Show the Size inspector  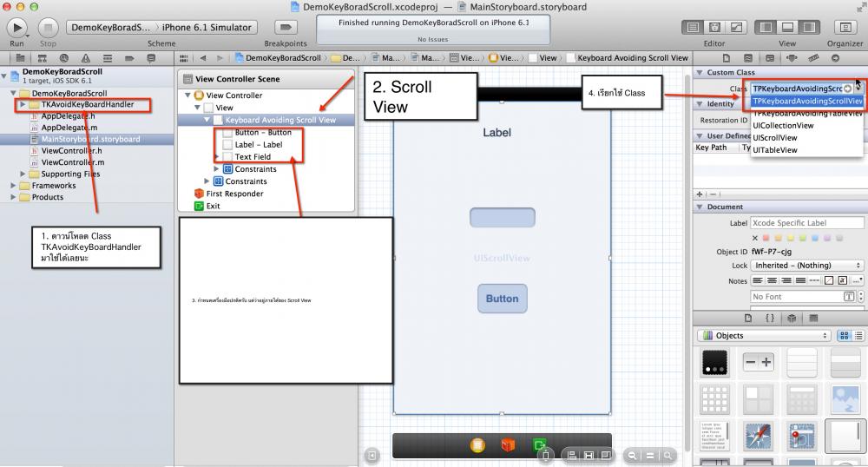pos(813,58)
